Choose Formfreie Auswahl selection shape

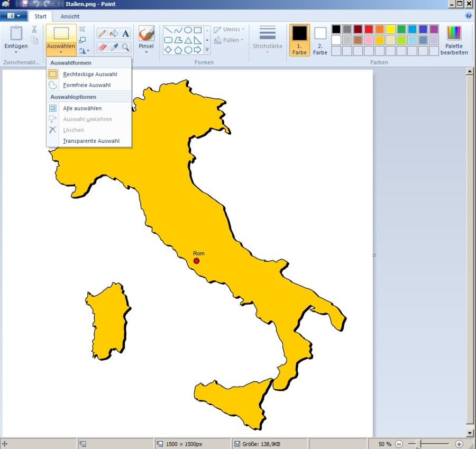coord(87,85)
